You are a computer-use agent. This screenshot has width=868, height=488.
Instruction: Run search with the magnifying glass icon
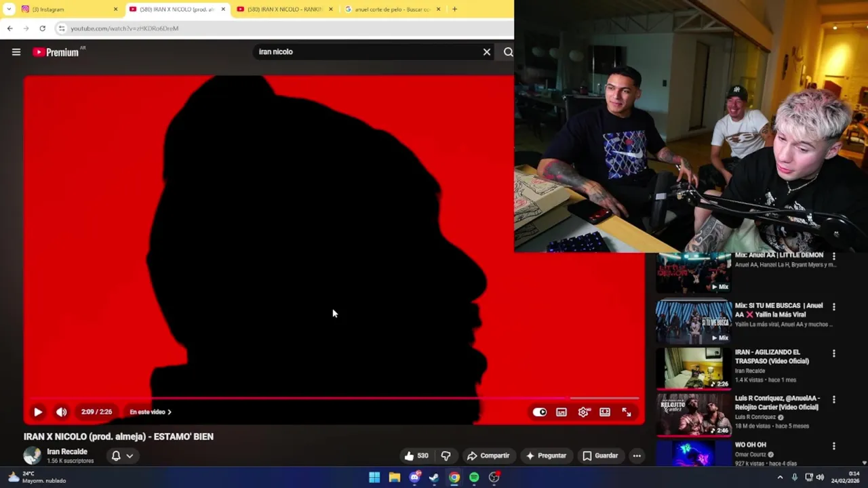(508, 52)
